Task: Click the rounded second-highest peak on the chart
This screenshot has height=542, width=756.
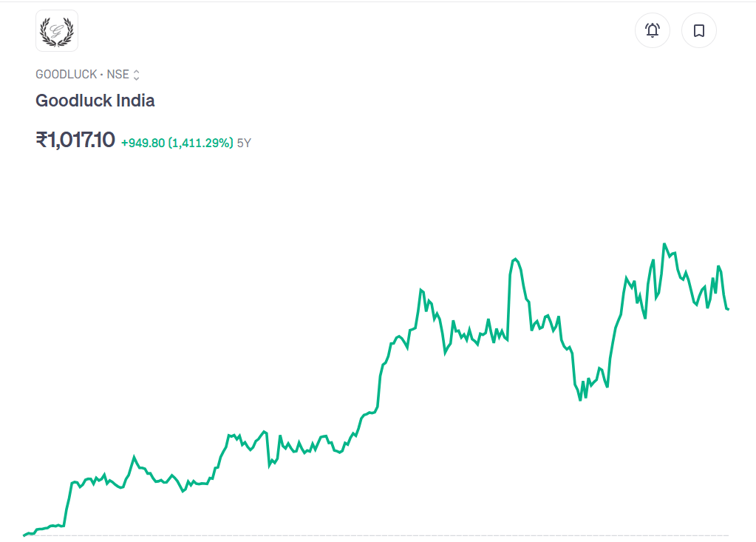Action: tap(514, 259)
